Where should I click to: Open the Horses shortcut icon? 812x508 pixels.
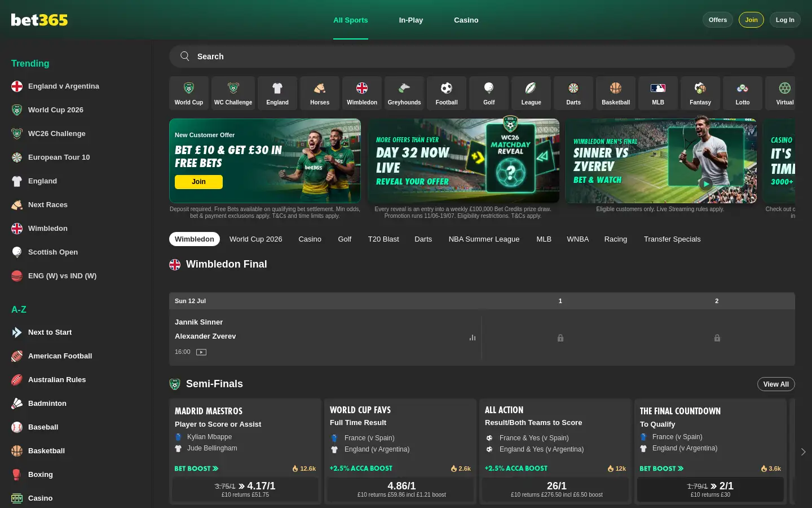tap(320, 93)
